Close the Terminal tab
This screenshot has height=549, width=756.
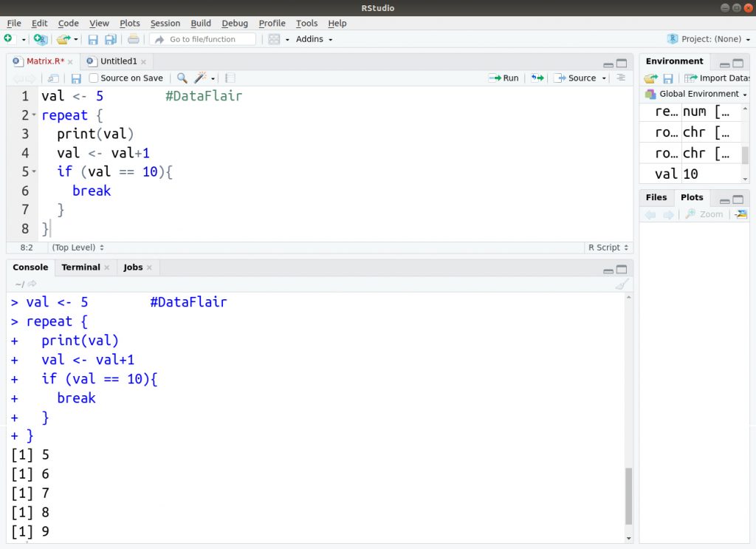(x=107, y=267)
